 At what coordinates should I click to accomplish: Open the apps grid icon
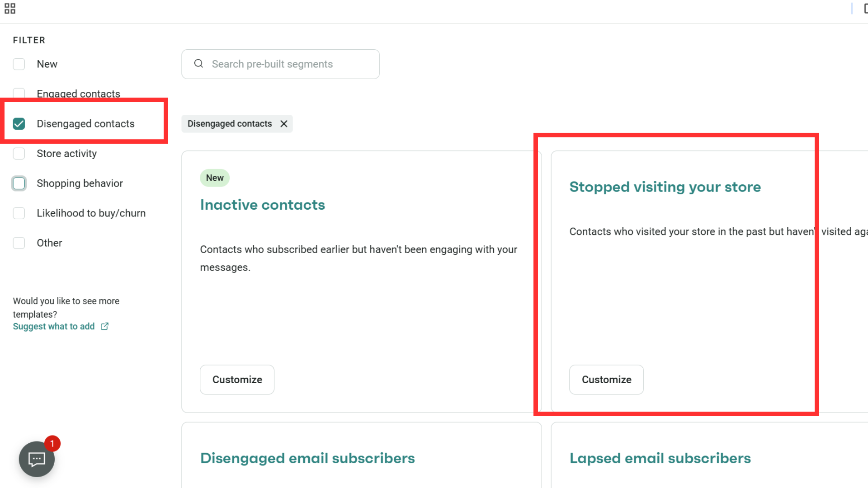coord(10,9)
